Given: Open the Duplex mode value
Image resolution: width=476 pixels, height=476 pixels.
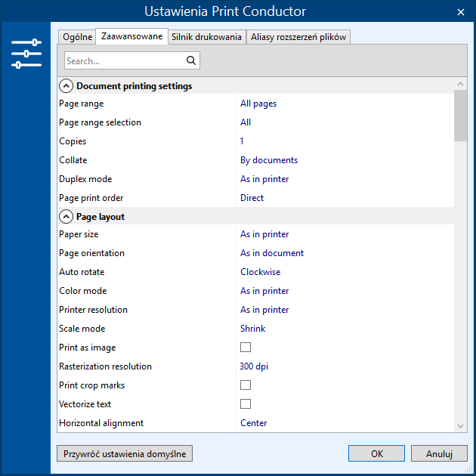Looking at the screenshot, I should coord(264,179).
